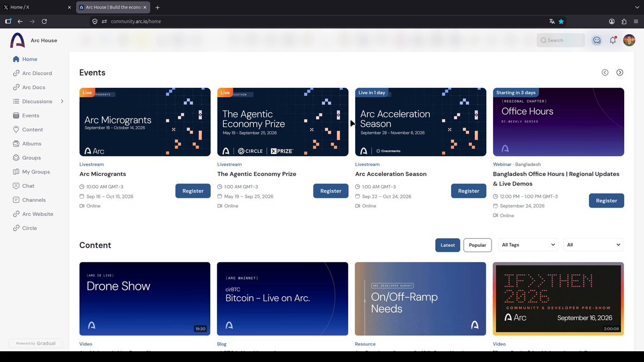Screen dimensions: 644x362
Task: Click the browser address bar URL
Action: pos(136,21)
